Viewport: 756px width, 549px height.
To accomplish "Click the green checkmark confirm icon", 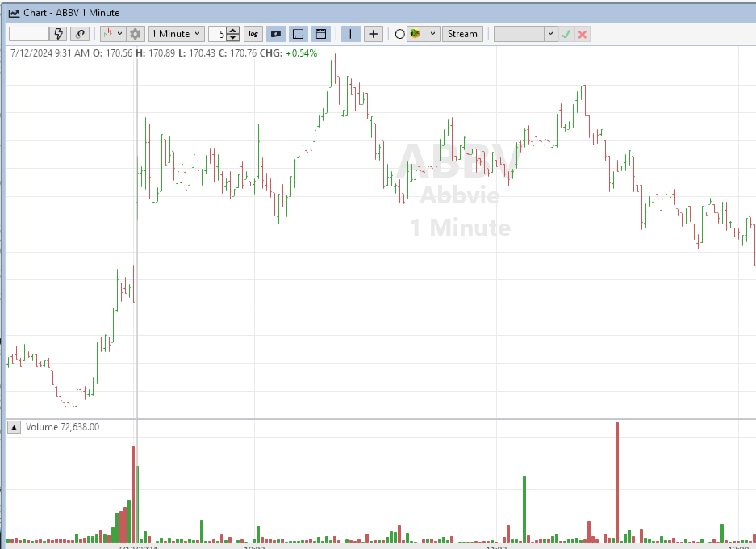I will (x=566, y=34).
